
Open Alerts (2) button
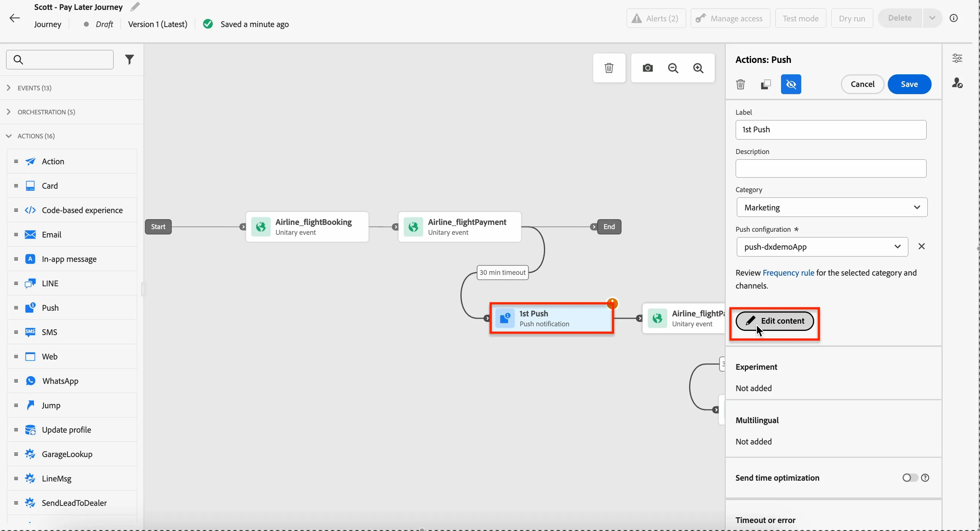pos(656,18)
